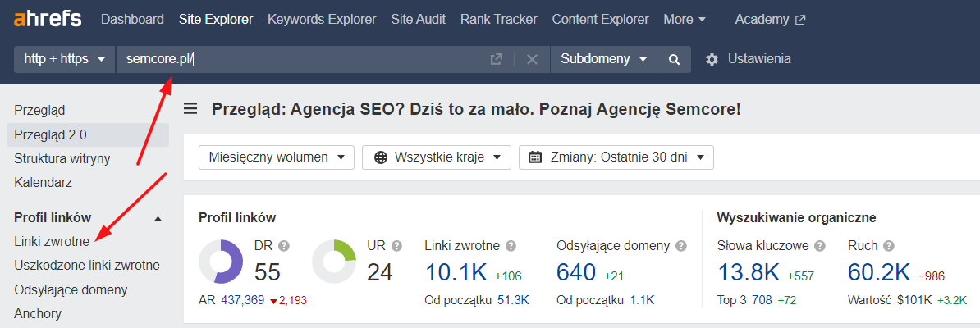The width and height of the screenshot is (980, 328).
Task: Click the ahrefs logo
Action: point(48,20)
